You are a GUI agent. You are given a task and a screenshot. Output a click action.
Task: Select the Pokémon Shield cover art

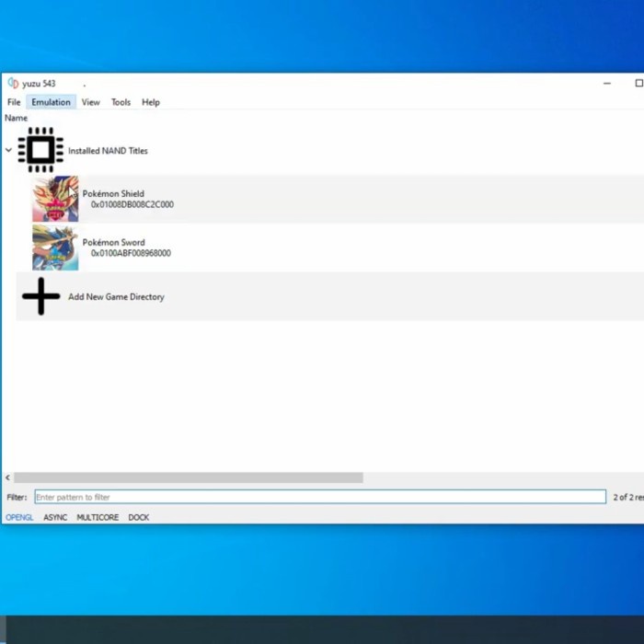[x=55, y=199]
